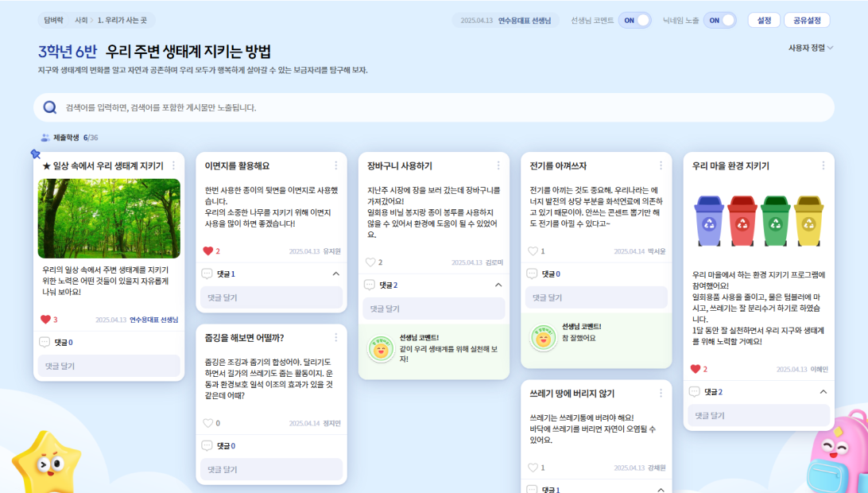Screen dimensions: 868x493
Task: Click author name 연수용대표 선생님 on the pinned card
Action: coord(154,320)
